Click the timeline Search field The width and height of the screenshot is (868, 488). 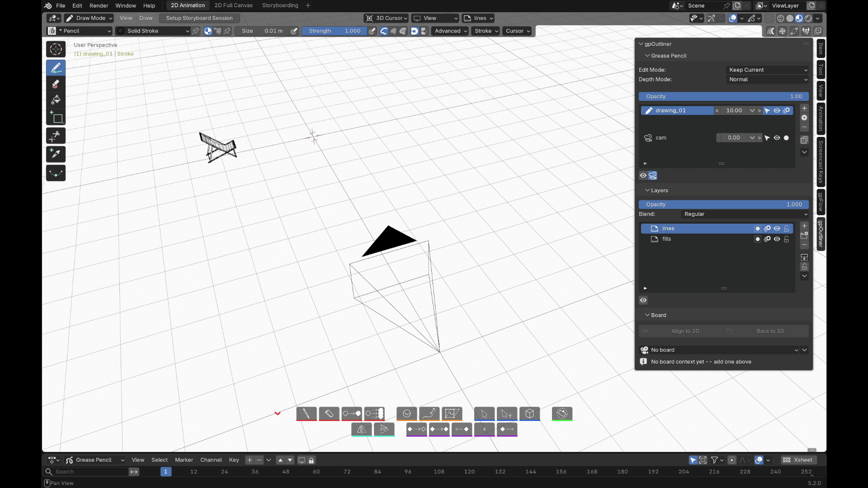click(x=87, y=471)
